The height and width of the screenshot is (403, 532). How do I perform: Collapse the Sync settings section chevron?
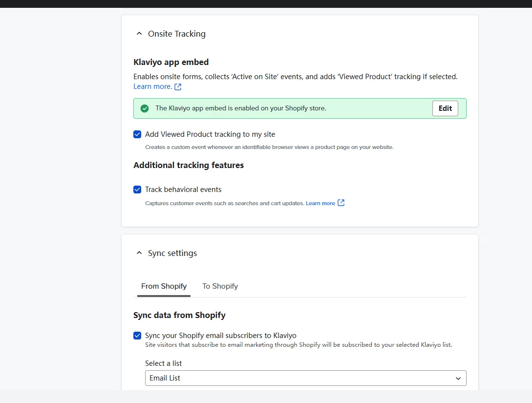point(139,253)
